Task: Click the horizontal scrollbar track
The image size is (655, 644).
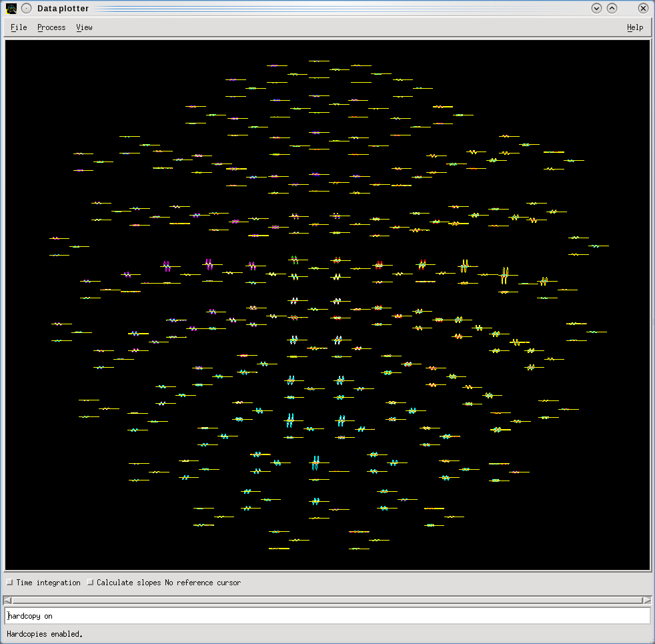Action: (327, 600)
